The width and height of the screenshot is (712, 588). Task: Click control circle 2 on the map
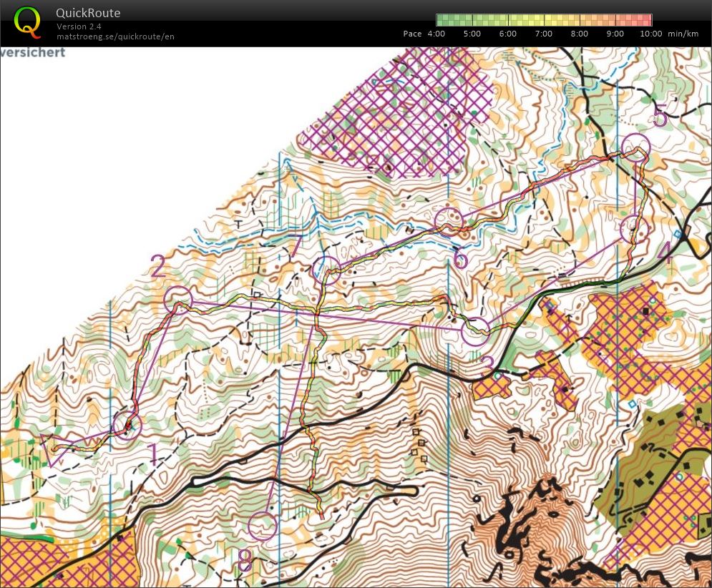[178, 300]
